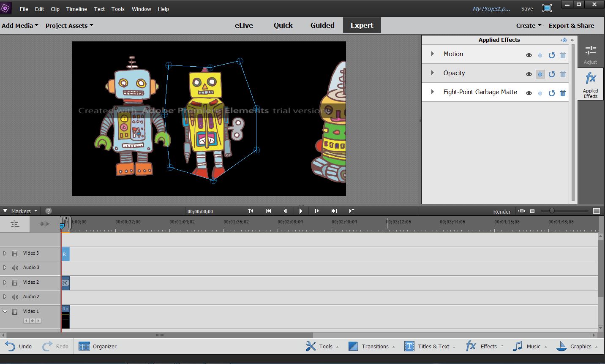Click the Save button

pos(527,8)
